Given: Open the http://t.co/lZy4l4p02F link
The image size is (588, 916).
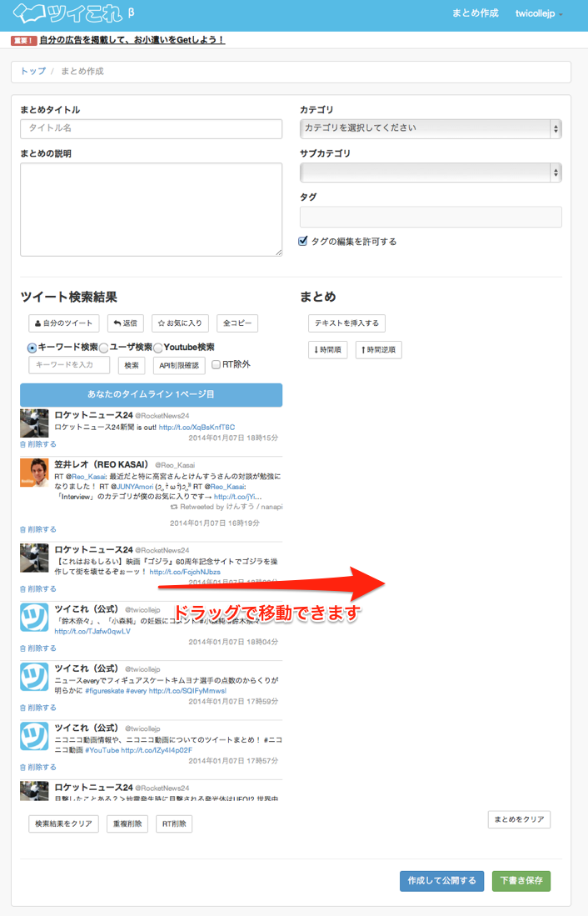Looking at the screenshot, I should pyautogui.click(x=157, y=750).
